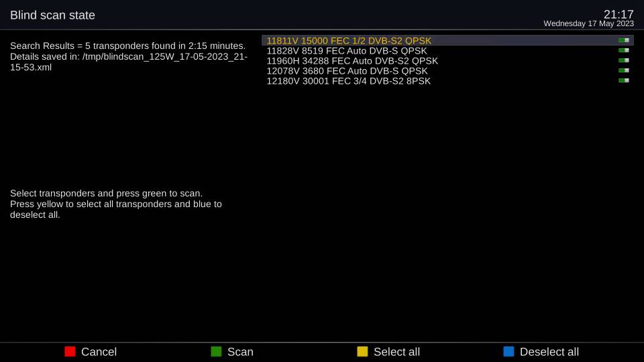
Task: Click the Cancel label
Action: coord(99,352)
